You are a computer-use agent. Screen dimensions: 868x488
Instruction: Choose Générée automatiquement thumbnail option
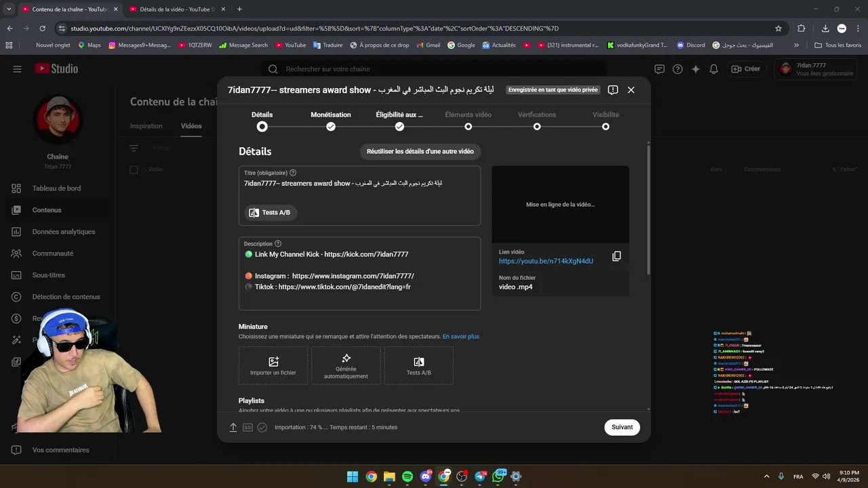click(x=346, y=366)
